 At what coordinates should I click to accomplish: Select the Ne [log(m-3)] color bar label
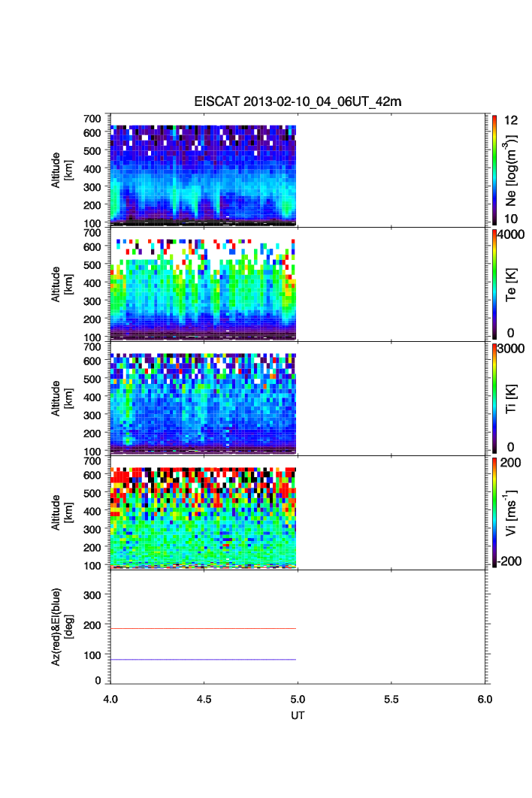point(510,171)
